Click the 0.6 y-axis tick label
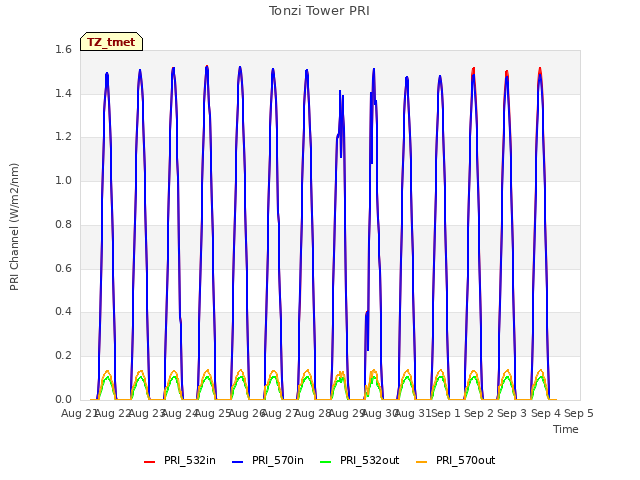The height and width of the screenshot is (480, 640). [x=63, y=268]
